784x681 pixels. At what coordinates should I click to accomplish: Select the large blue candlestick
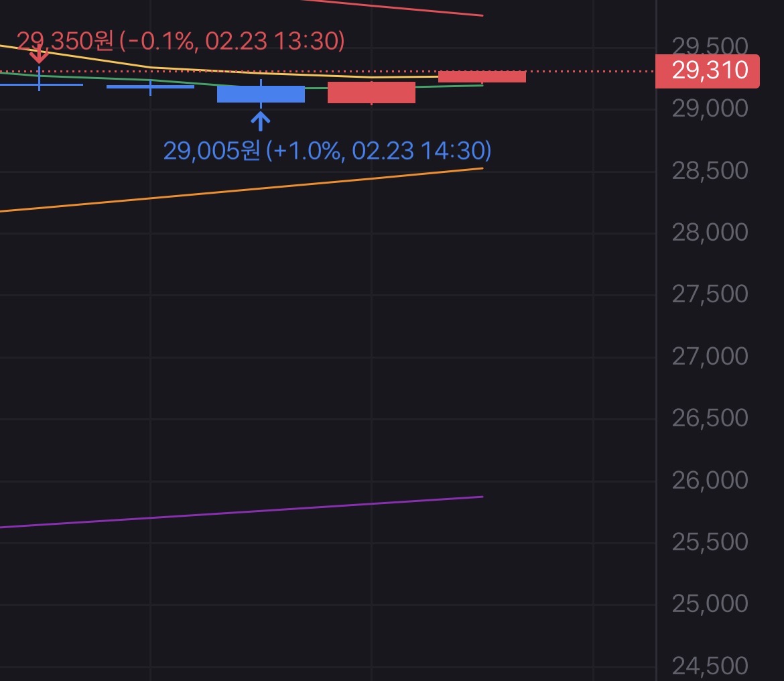click(x=261, y=94)
